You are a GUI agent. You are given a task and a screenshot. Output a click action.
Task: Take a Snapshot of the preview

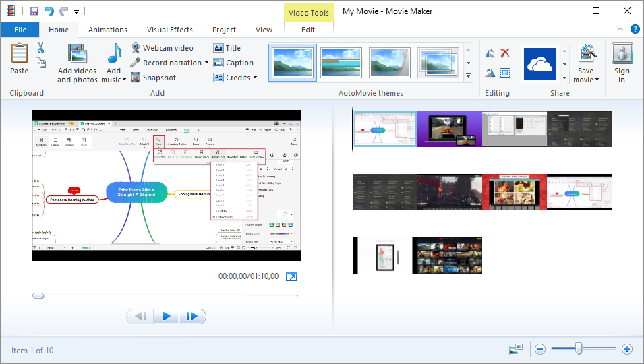click(154, 78)
